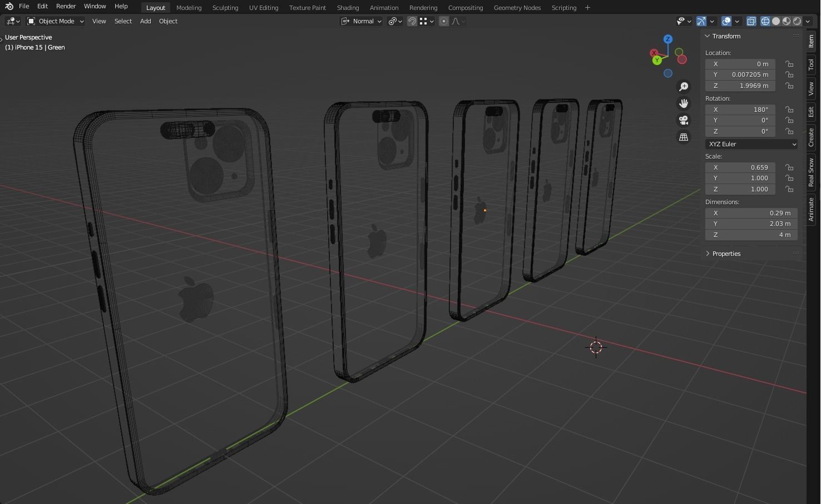
Task: Open the Object Mode dropdown
Action: pyautogui.click(x=56, y=21)
